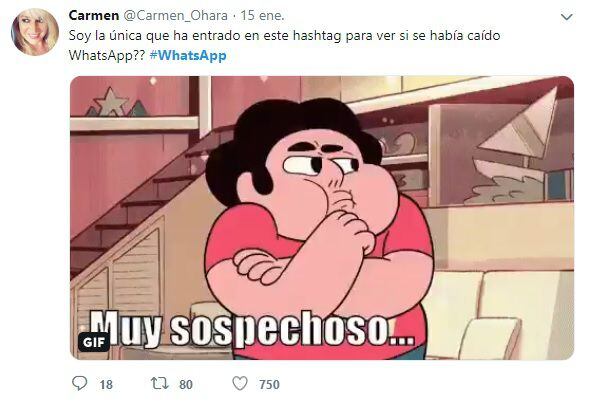600x413 pixels.
Task: Open Carmen's profile picture
Action: pos(35,32)
